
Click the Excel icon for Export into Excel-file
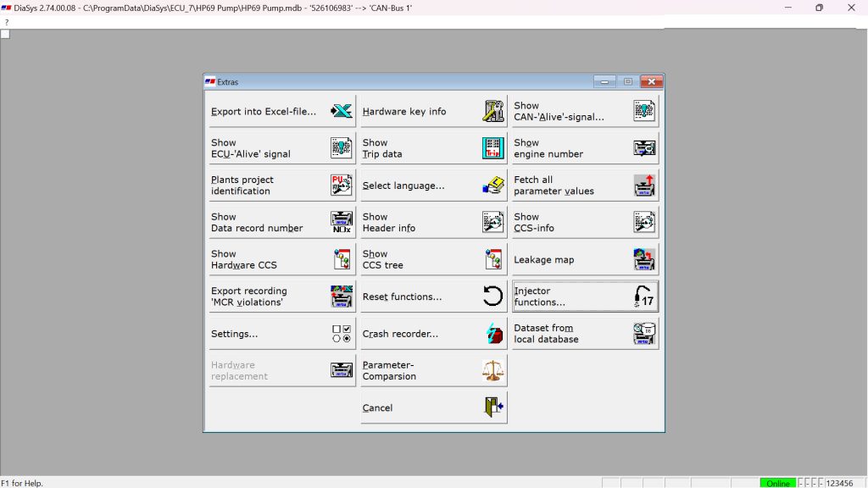(x=341, y=111)
